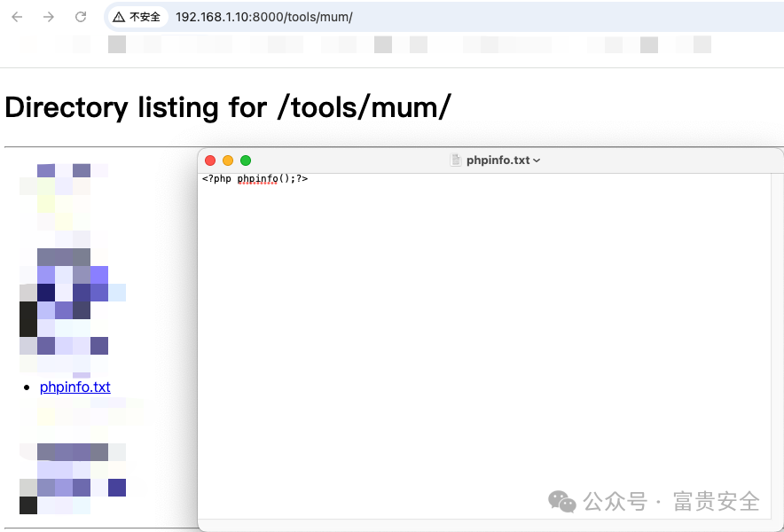The height and width of the screenshot is (532, 784).
Task: Zoom the phpinfo.txt window with the green button
Action: click(x=246, y=160)
